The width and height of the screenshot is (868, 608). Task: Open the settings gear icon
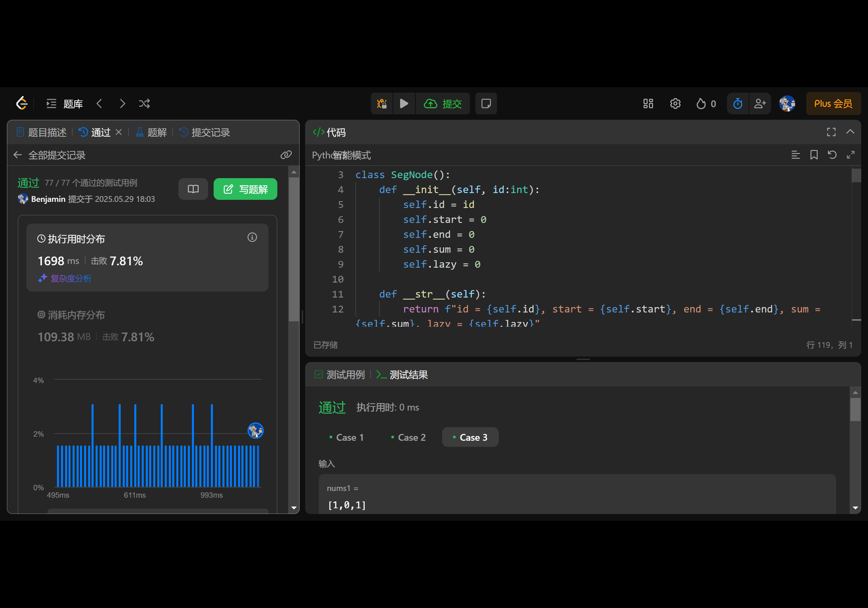pos(675,103)
